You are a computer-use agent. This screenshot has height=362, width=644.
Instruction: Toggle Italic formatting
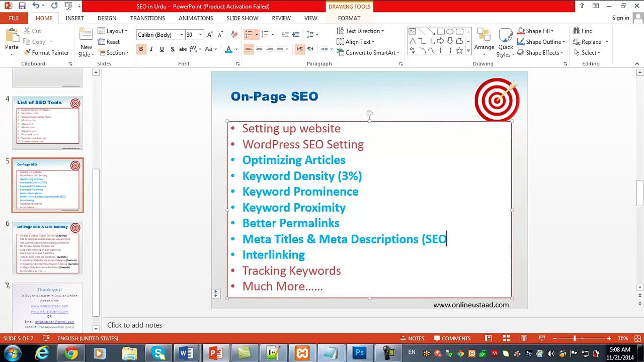(x=151, y=49)
